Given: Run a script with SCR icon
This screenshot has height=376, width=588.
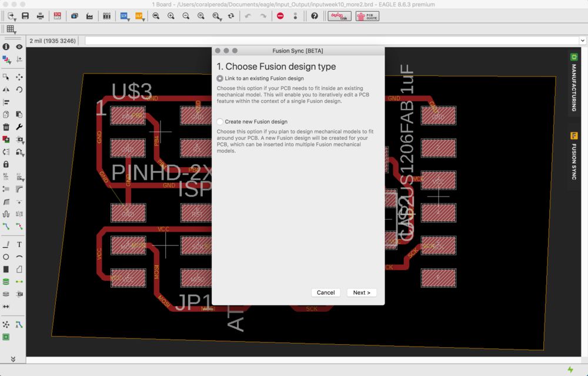Looking at the screenshot, I should click(x=124, y=16).
